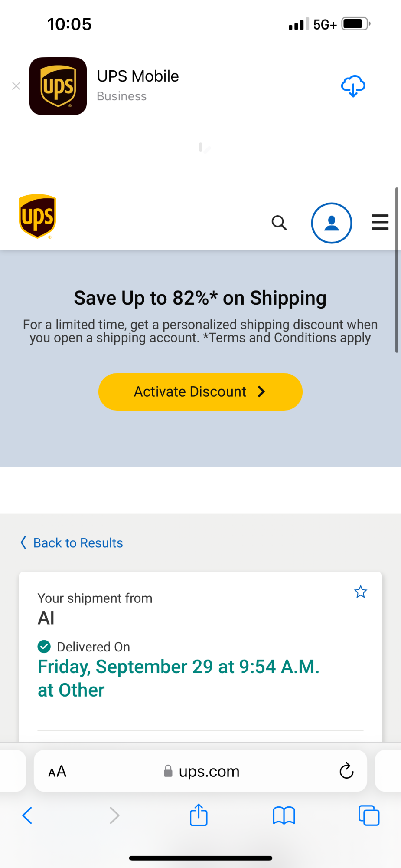
Task: Tap the green delivered checkmark icon
Action: 44,647
